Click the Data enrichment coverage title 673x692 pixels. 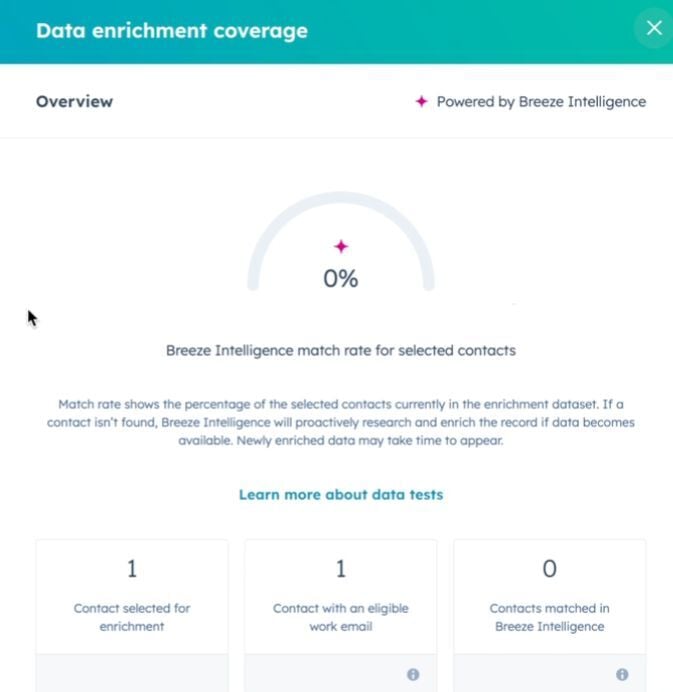172,31
